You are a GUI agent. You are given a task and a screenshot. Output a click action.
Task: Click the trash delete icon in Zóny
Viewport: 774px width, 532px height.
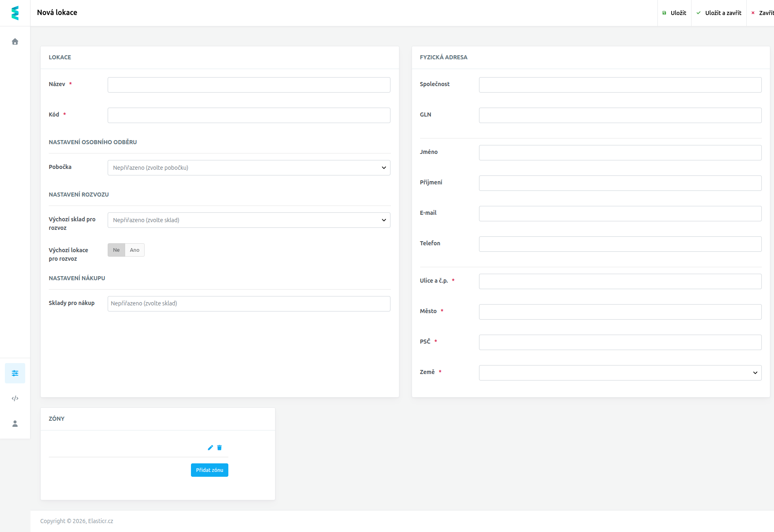pos(219,448)
